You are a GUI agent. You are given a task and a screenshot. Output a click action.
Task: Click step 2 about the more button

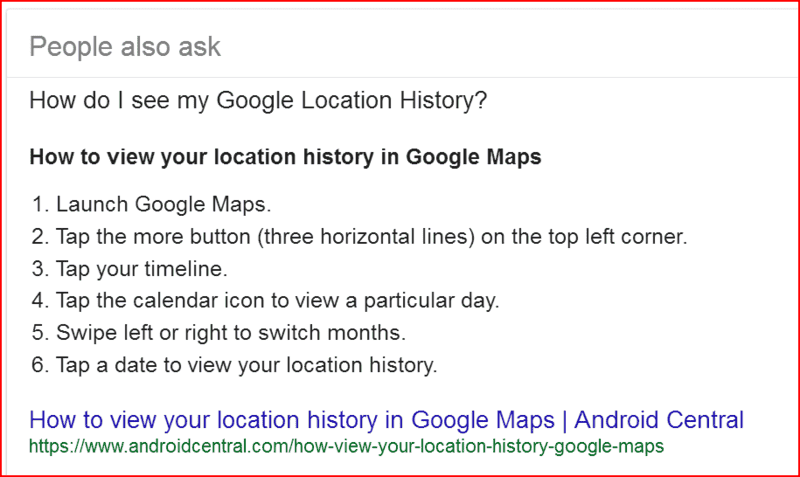click(359, 237)
